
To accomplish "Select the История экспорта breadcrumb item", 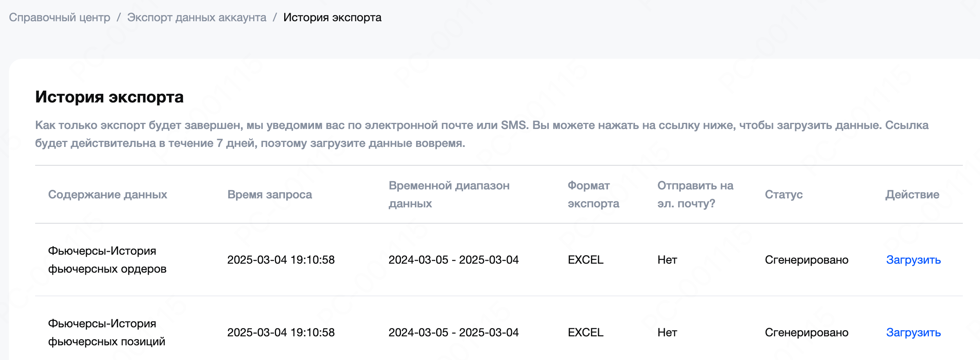I will (332, 18).
